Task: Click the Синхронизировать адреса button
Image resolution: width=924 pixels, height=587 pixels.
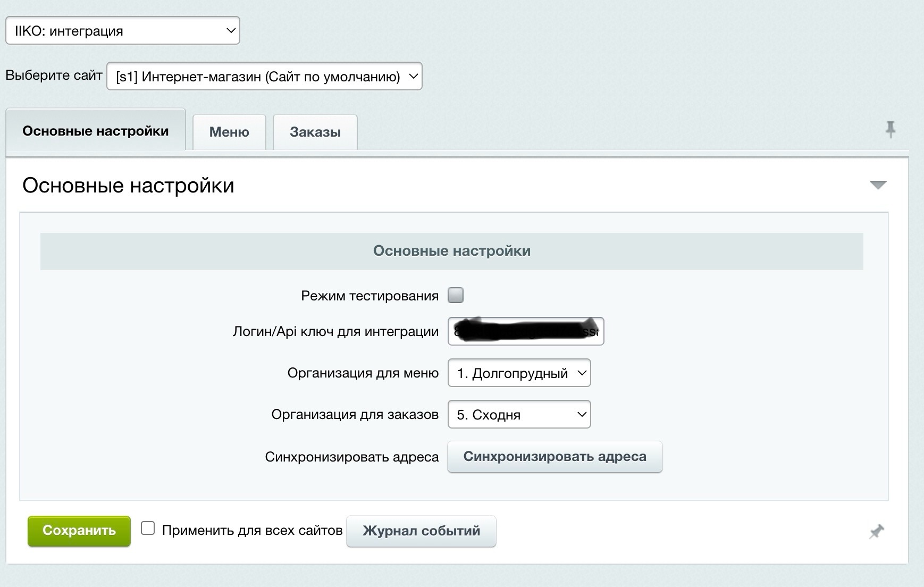Action: click(x=555, y=456)
